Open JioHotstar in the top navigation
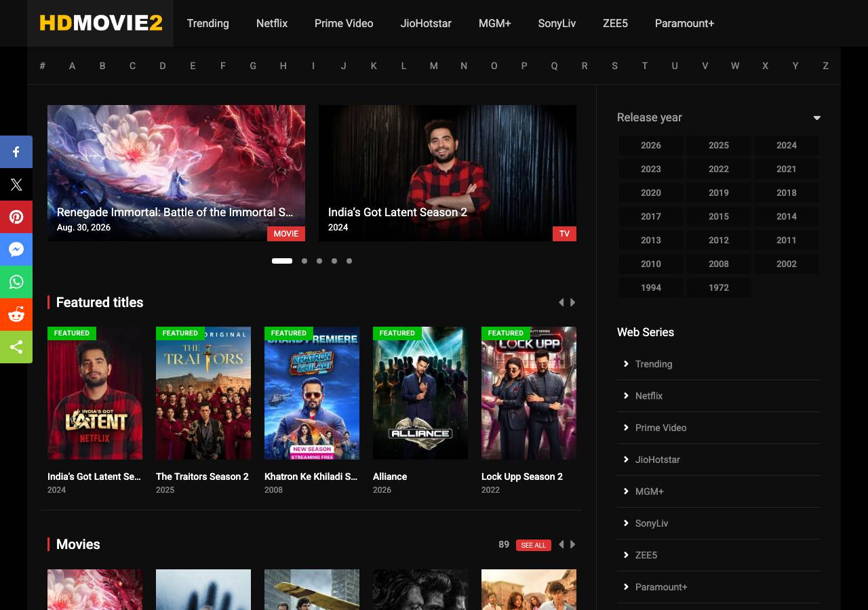The height and width of the screenshot is (610, 868). coord(426,23)
